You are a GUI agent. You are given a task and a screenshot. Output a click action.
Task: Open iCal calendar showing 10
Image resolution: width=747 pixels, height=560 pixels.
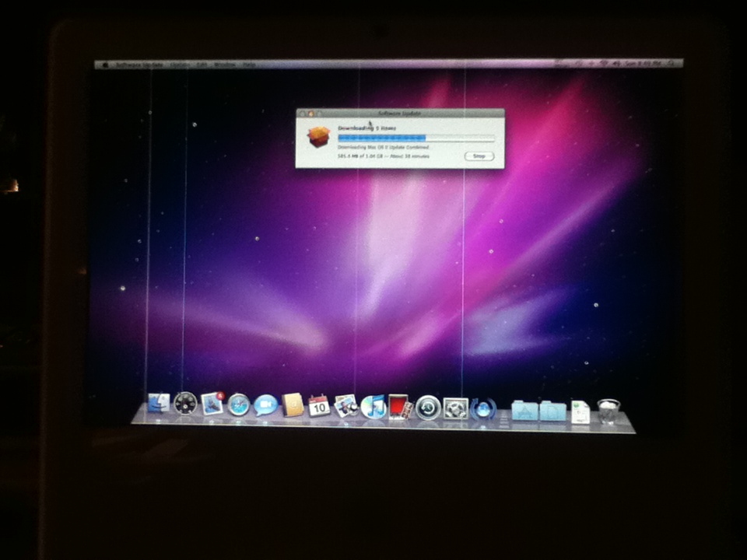(319, 406)
